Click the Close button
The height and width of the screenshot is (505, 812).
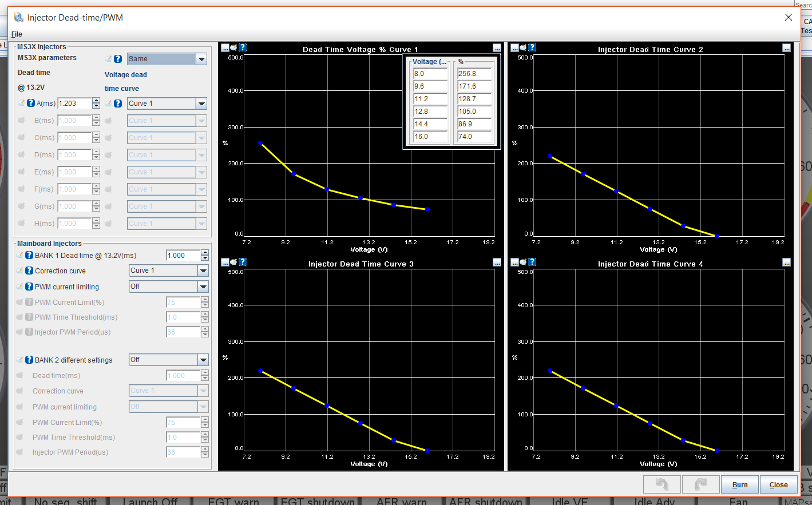778,484
